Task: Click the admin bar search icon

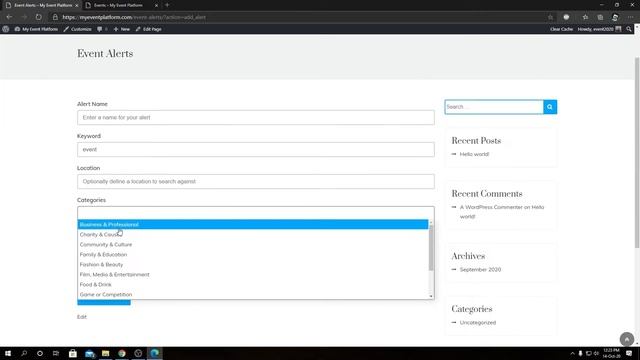Action: (x=629, y=29)
